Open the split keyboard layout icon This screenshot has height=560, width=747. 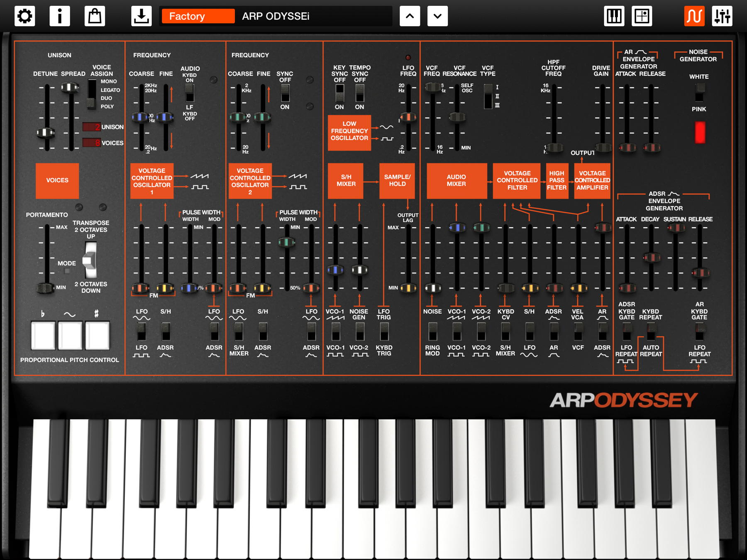click(642, 16)
